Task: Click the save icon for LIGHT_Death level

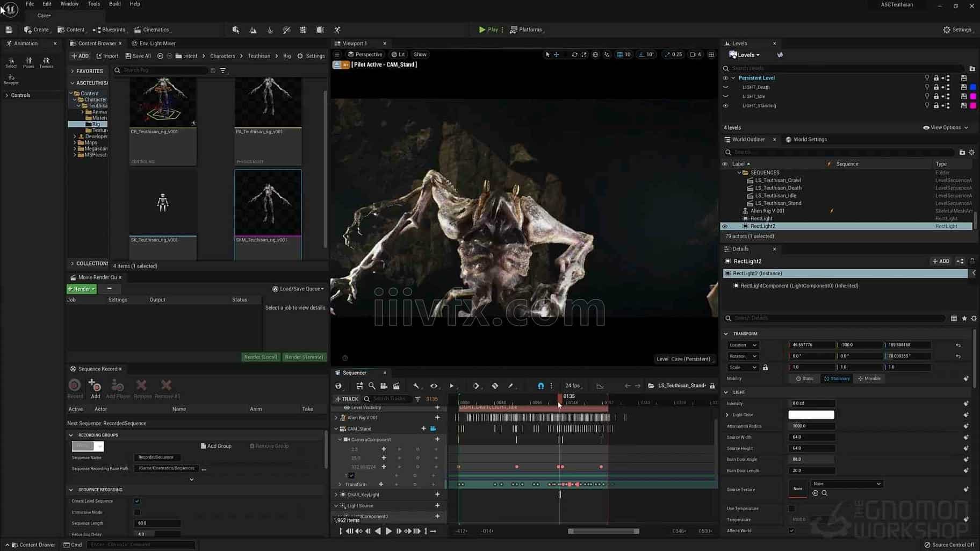Action: [x=963, y=87]
